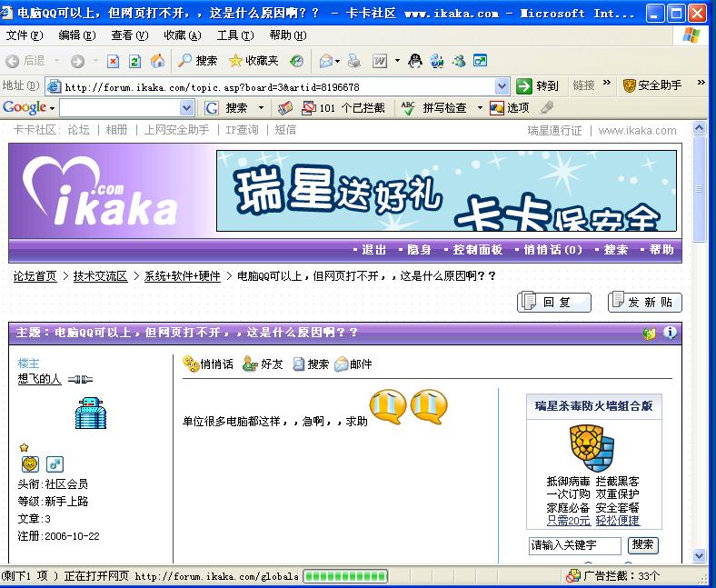Click the 请输入关键字 keyword field
The width and height of the screenshot is (716, 588).
point(575,545)
